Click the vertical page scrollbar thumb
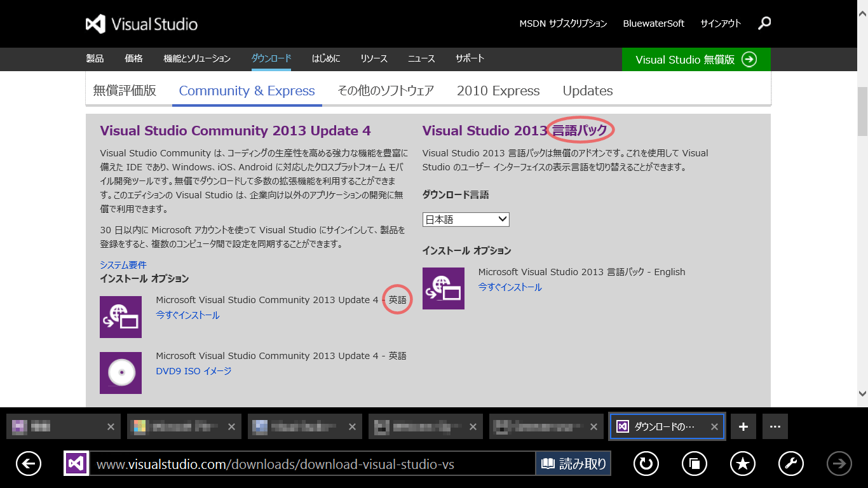 [862, 111]
